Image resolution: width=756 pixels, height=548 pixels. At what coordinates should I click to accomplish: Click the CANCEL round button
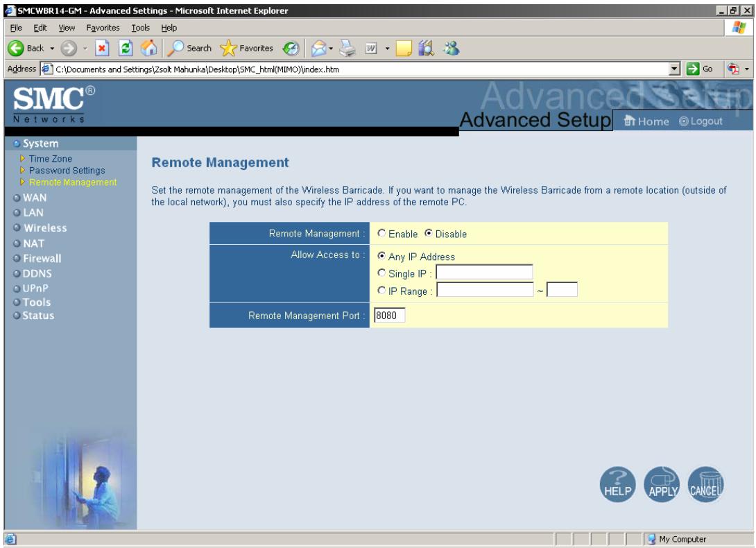click(x=705, y=484)
